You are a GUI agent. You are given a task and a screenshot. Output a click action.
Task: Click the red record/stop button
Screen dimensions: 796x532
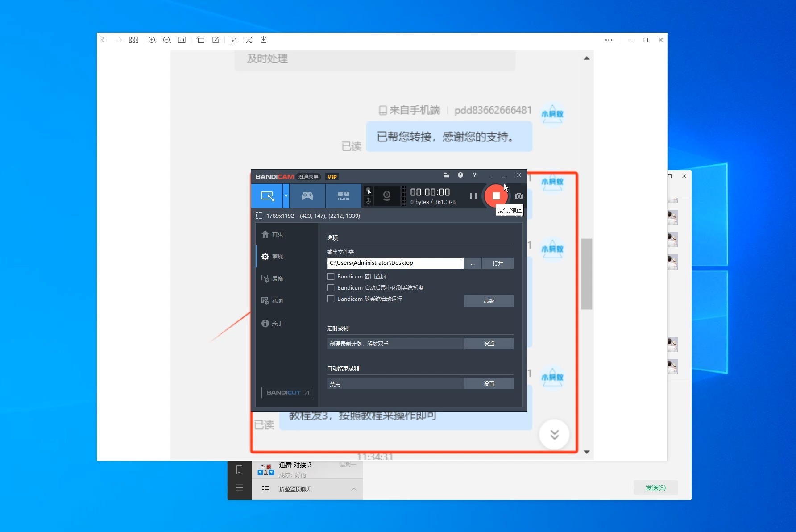tap(496, 196)
